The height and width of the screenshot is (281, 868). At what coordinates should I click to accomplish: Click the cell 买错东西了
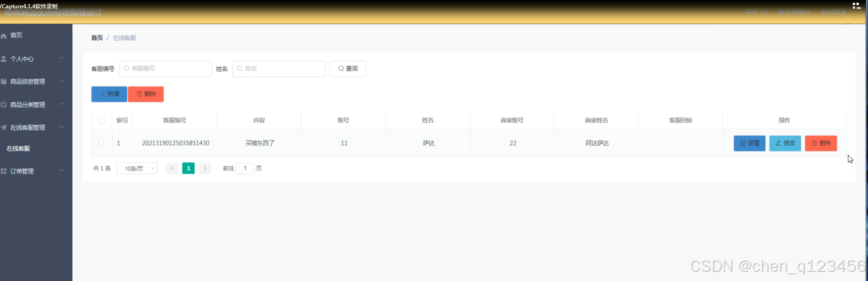tap(260, 143)
